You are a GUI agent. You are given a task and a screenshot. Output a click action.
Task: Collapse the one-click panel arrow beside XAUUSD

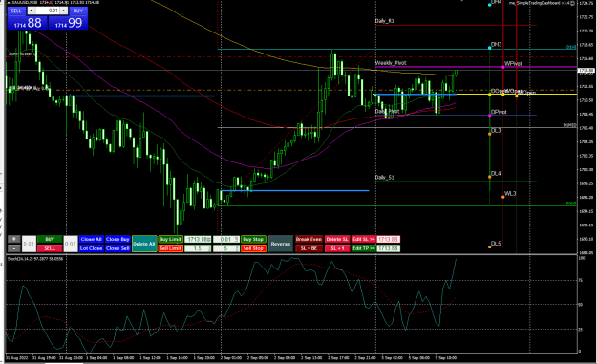point(9,2)
